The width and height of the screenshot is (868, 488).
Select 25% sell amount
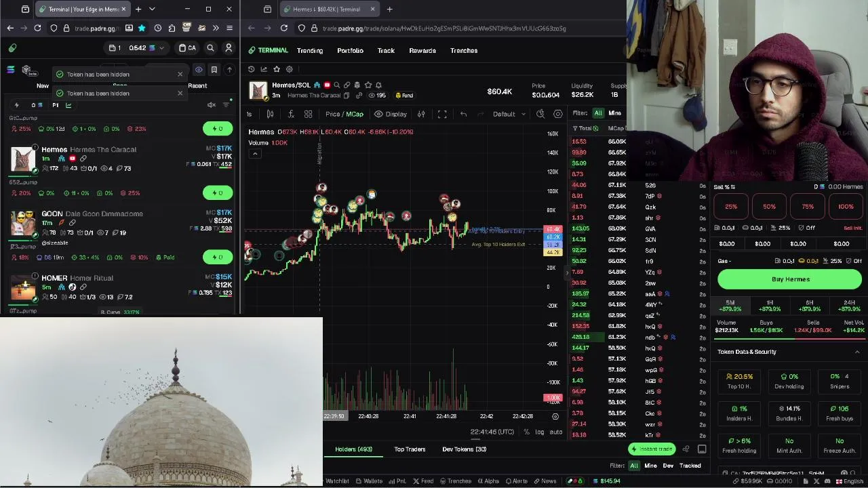(x=731, y=207)
